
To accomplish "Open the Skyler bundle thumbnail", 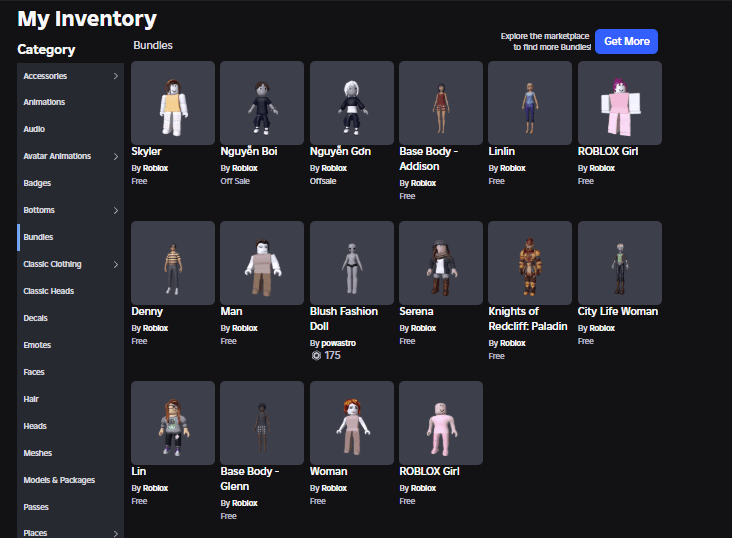I will [x=173, y=103].
